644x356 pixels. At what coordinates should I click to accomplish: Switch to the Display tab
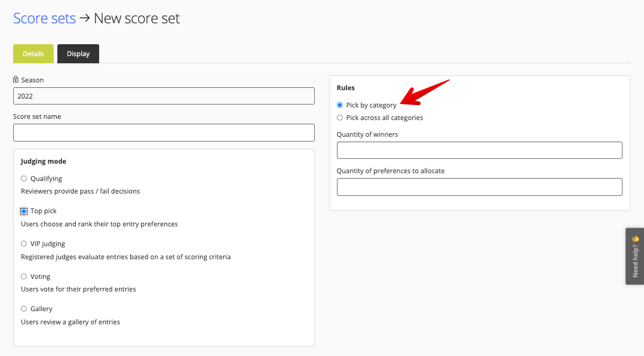pyautogui.click(x=78, y=54)
